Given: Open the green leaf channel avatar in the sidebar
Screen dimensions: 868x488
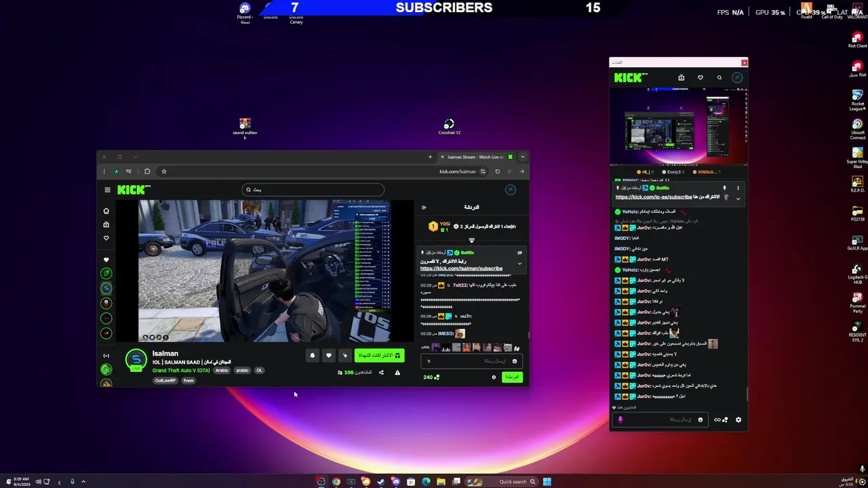Looking at the screenshot, I should coord(106,273).
